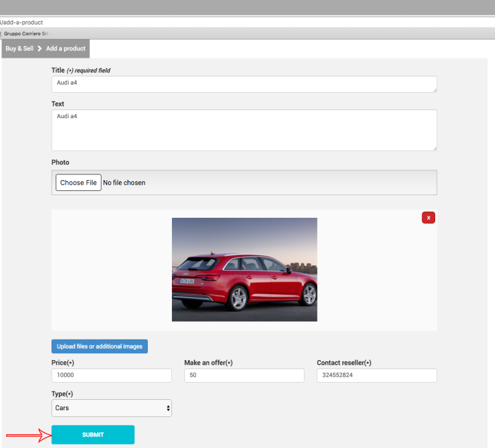
Task: Open the Gruppo Corriere Srl bookmark
Action: pyautogui.click(x=26, y=33)
